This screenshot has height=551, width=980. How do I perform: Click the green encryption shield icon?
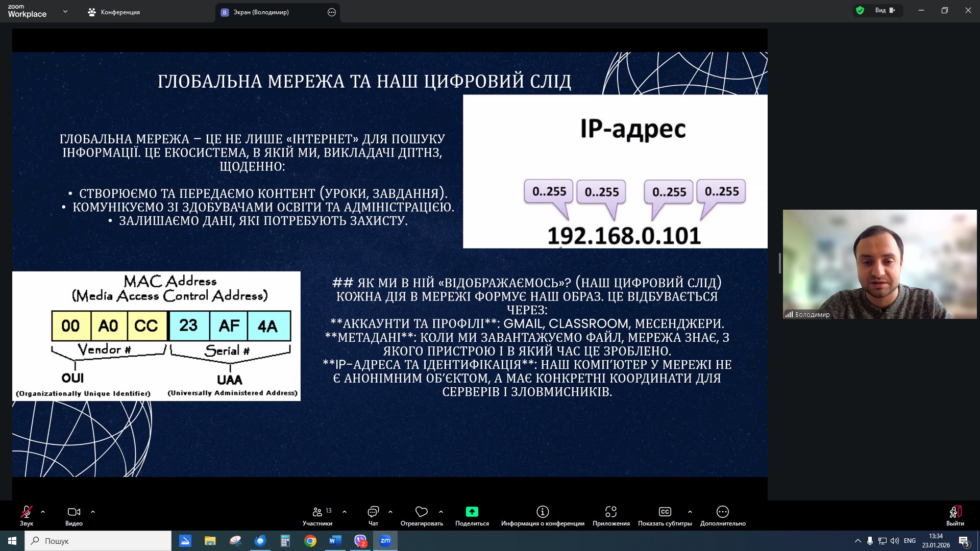[x=860, y=10]
